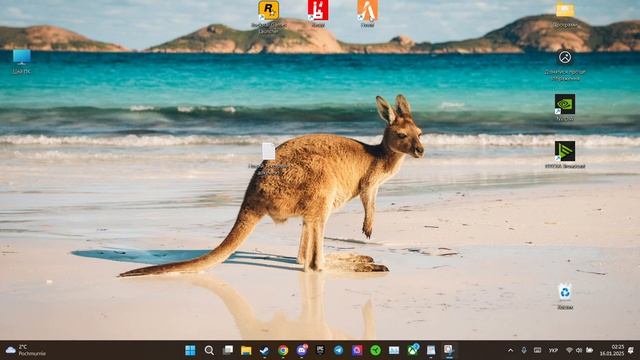The height and width of the screenshot is (360, 640).
Task: Open the Notepad window on the taskbar
Action: pyautogui.click(x=431, y=350)
